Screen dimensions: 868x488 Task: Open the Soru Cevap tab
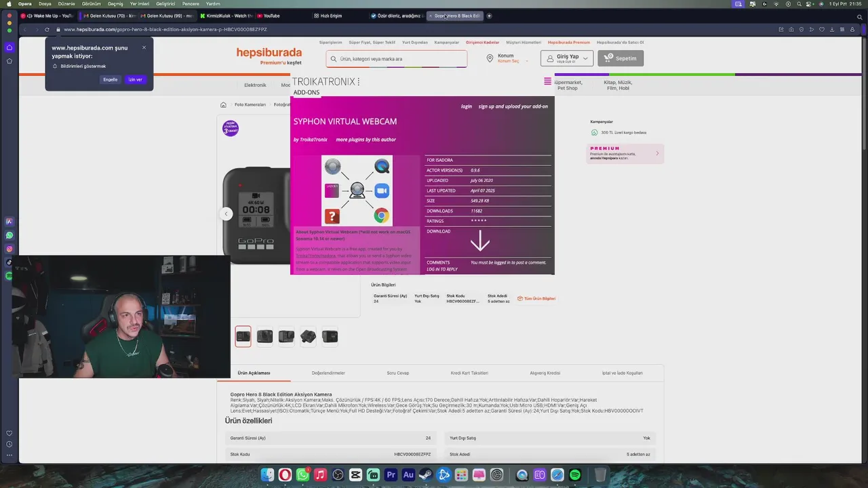pos(398,373)
